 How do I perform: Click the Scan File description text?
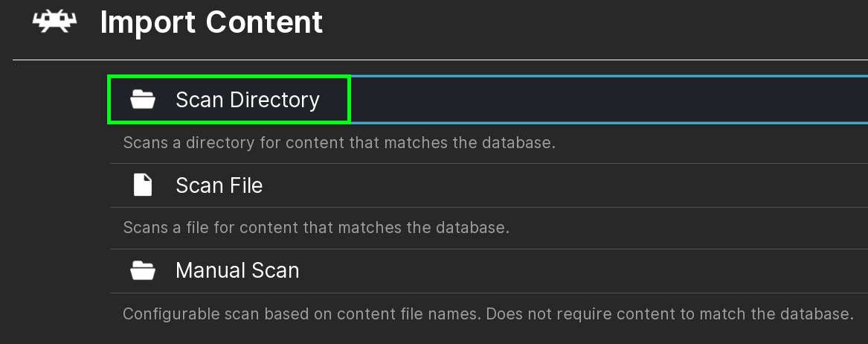[315, 227]
